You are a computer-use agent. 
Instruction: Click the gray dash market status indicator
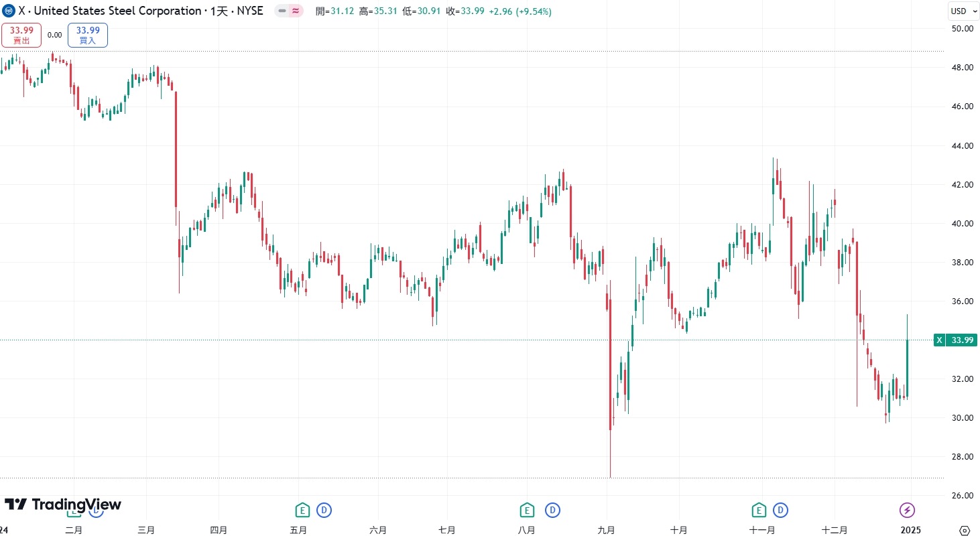tap(282, 11)
